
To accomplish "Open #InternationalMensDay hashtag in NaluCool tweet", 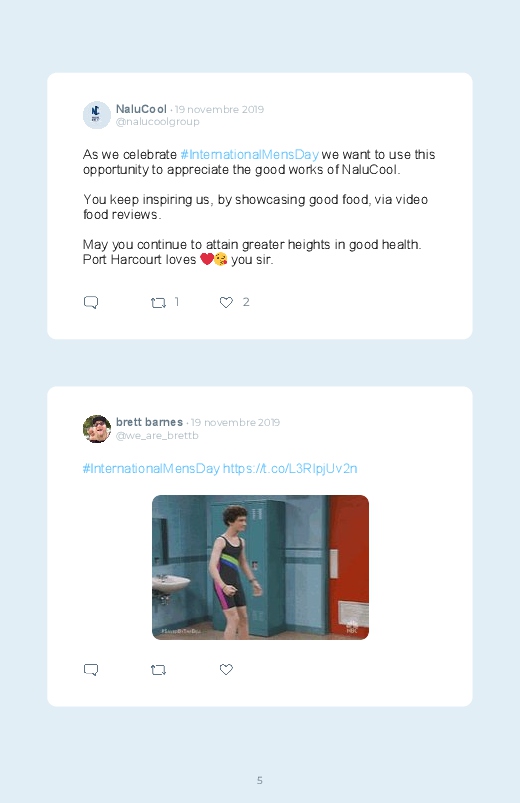I will click(x=249, y=155).
